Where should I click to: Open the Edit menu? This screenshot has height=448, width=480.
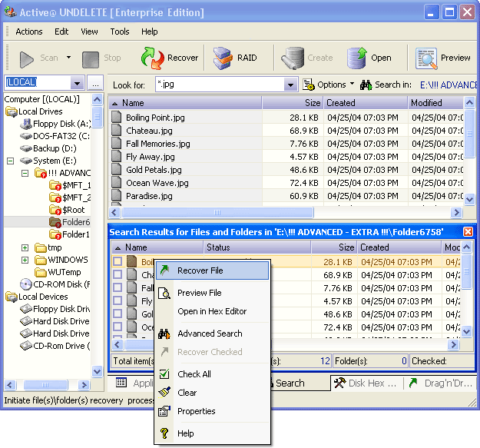tap(61, 32)
